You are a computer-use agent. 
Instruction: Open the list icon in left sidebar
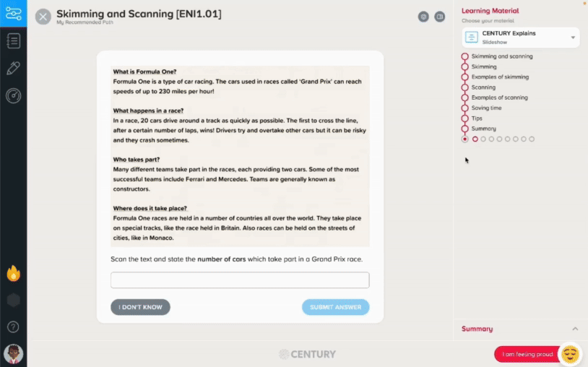tap(14, 41)
